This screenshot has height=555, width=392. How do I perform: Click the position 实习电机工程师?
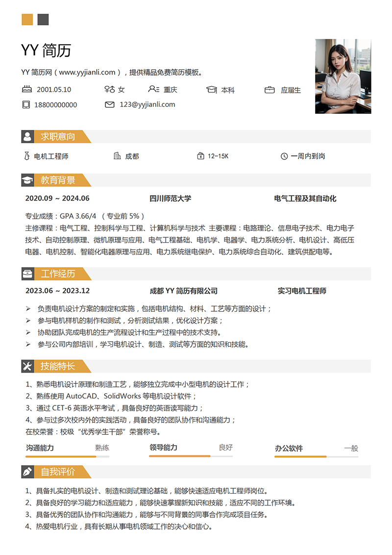(302, 291)
